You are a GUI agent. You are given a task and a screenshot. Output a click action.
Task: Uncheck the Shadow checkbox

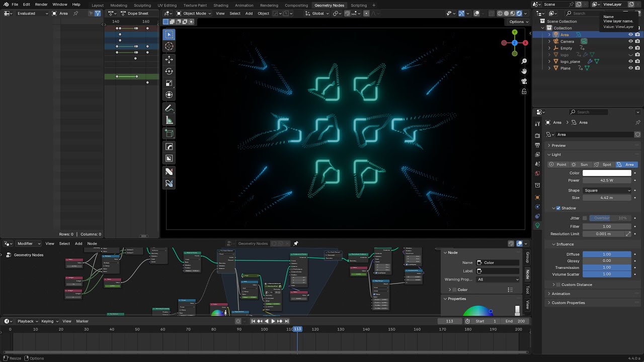558,208
